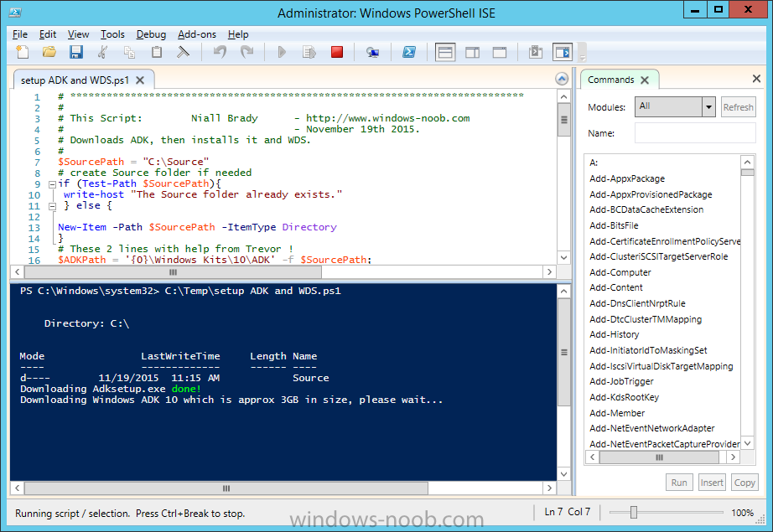This screenshot has width=773, height=532.
Task: Select Add-DnsClientNrptRule in the command list
Action: click(x=637, y=303)
